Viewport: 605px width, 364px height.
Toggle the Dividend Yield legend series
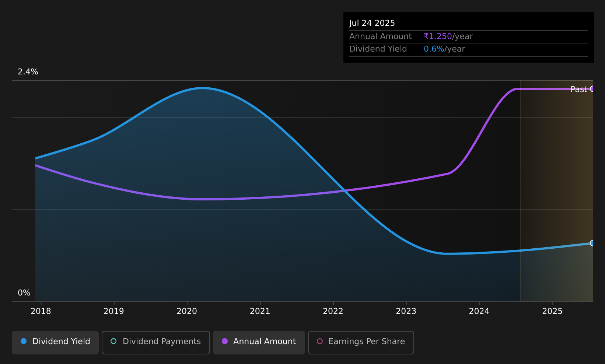[55, 343]
